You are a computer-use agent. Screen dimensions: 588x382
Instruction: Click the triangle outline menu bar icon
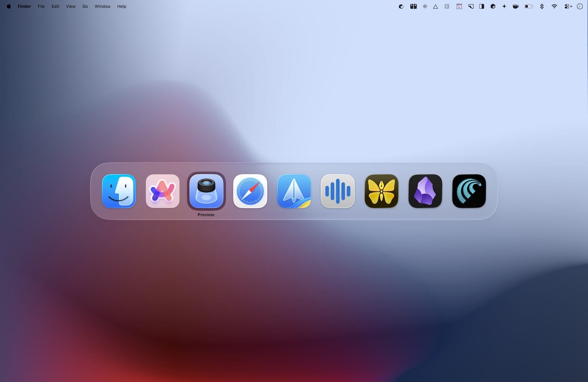tap(436, 6)
